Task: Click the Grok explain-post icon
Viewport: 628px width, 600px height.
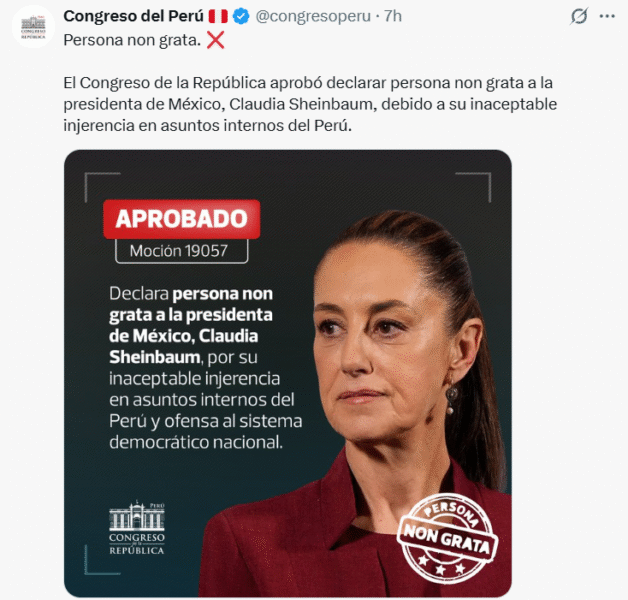Action: tap(579, 16)
